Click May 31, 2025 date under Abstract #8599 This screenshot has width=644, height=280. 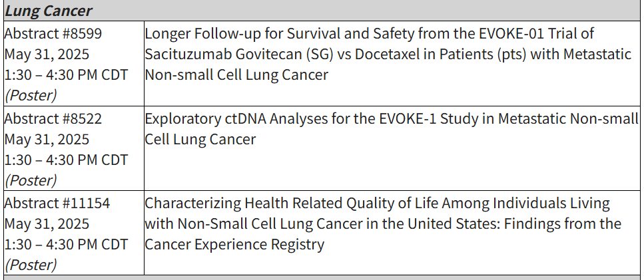(x=47, y=55)
